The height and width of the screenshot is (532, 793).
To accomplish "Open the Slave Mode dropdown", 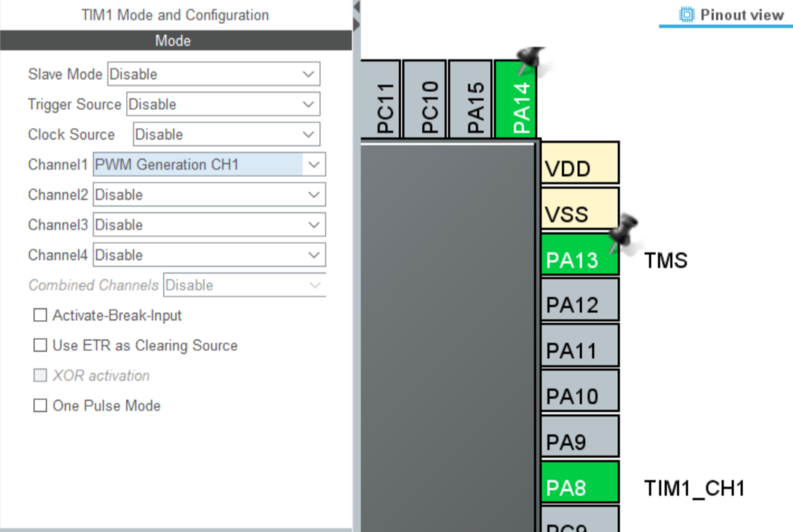I will tap(214, 74).
